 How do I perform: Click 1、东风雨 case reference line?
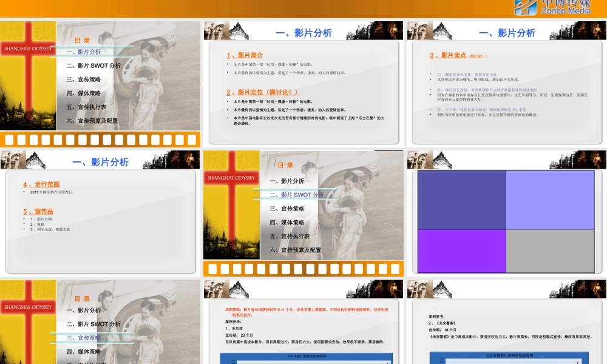234,328
